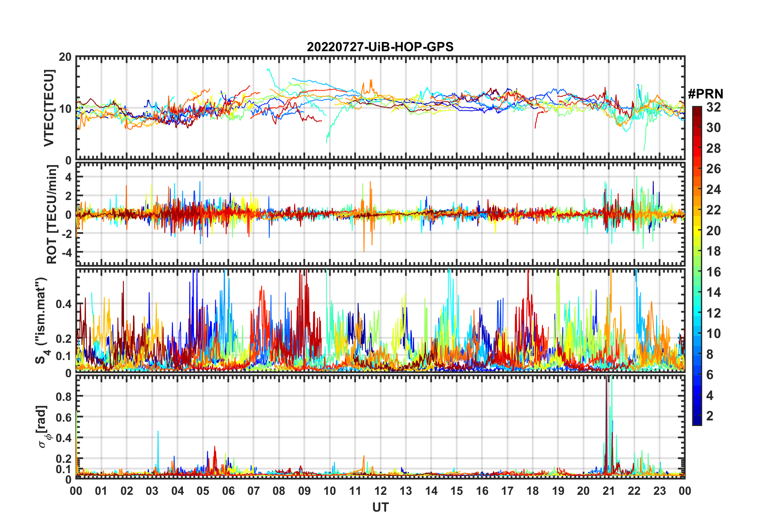Click the VTEC y-axis tick 10
This screenshot has width=761, height=532.
(65, 108)
